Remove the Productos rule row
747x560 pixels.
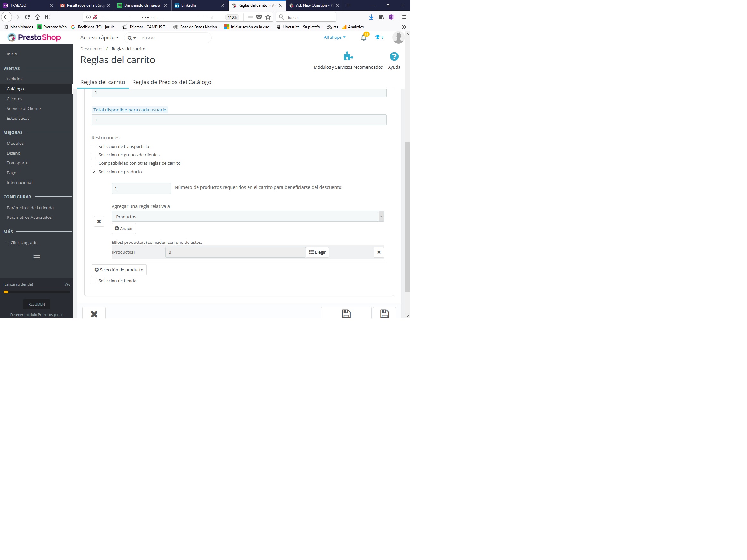tap(379, 252)
